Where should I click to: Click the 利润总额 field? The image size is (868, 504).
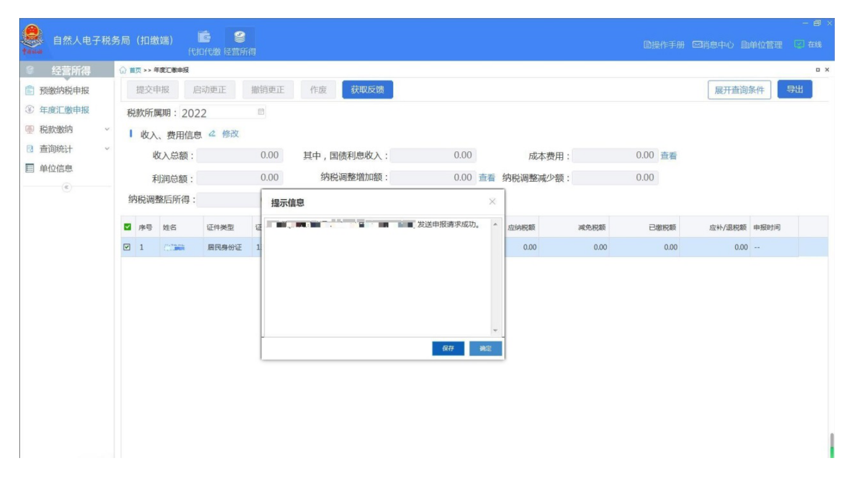pos(240,178)
